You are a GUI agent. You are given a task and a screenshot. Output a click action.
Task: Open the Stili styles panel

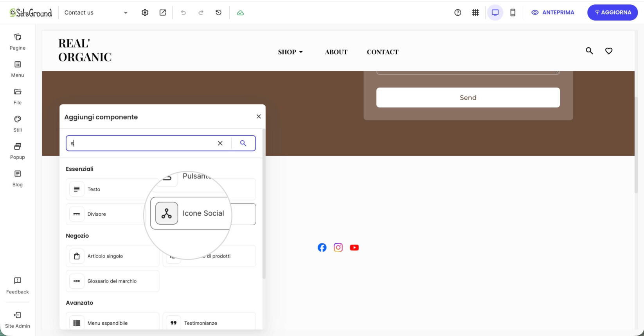pos(18,124)
